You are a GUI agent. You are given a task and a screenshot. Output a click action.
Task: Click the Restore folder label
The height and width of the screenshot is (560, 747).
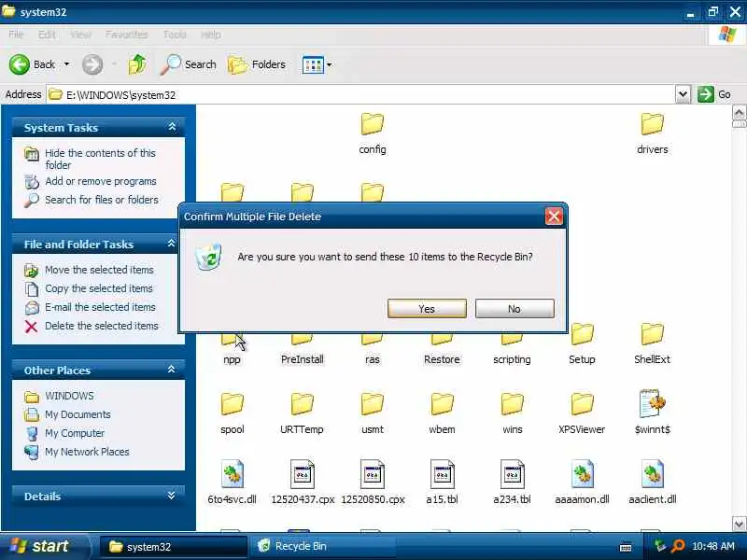(x=442, y=359)
